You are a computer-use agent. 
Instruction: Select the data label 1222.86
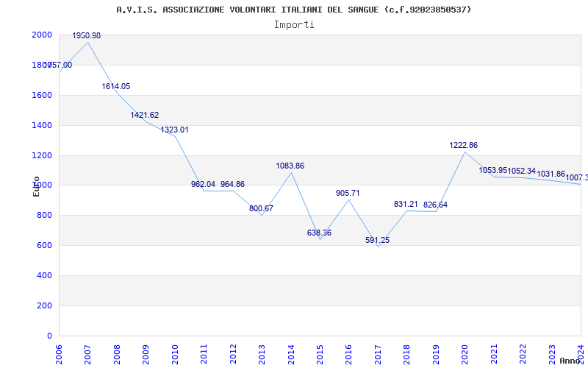pos(464,145)
